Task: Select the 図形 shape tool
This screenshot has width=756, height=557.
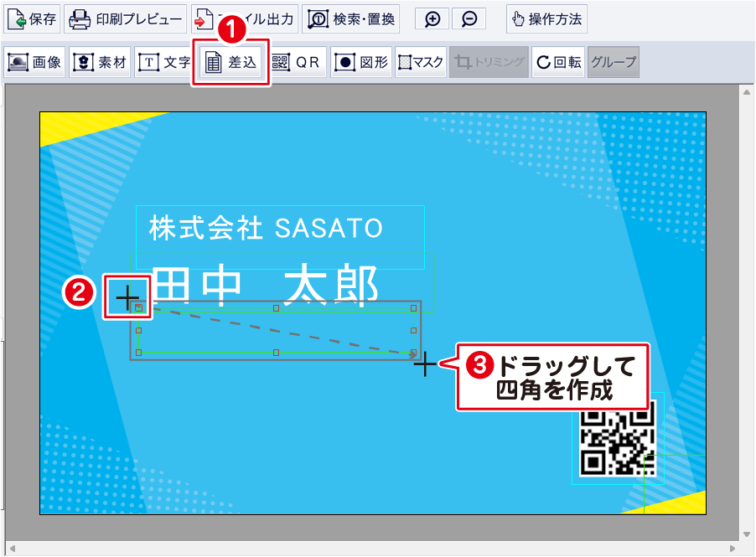Action: 361,62
